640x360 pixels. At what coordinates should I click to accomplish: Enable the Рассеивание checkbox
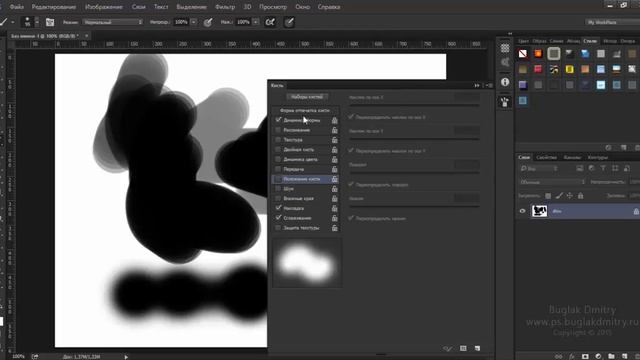point(278,130)
